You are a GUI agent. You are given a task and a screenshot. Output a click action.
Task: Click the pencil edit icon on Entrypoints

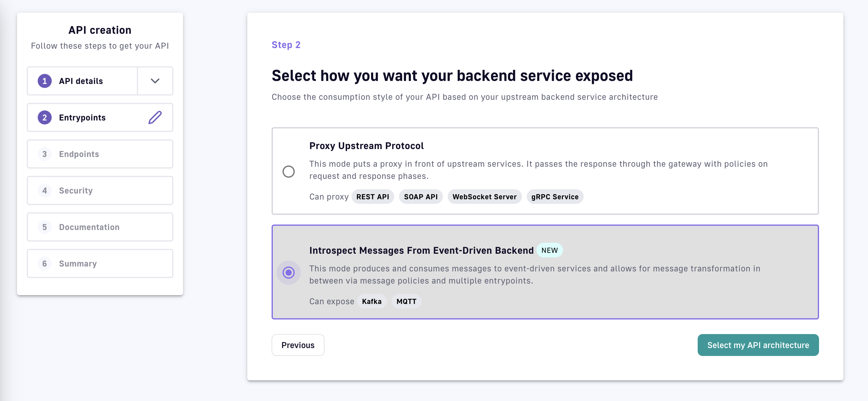coord(155,118)
